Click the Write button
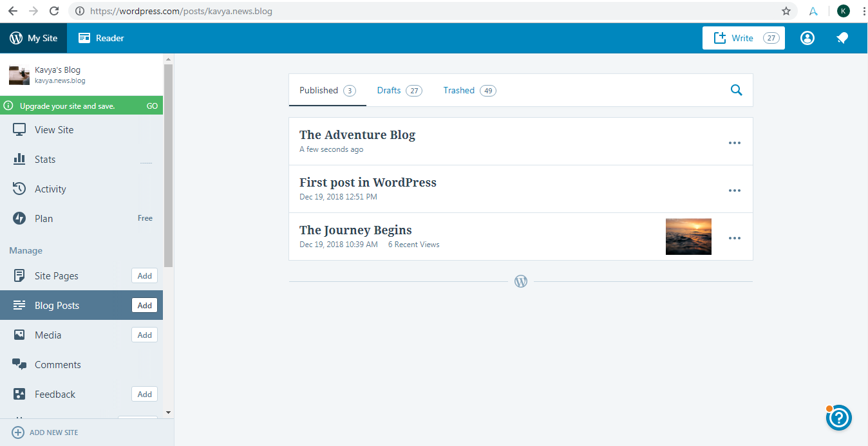 pos(743,38)
